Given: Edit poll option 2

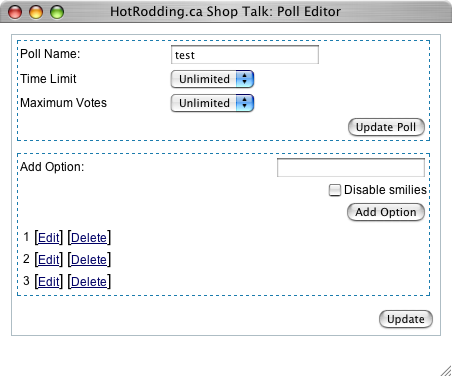Looking at the screenshot, I should 49,260.
